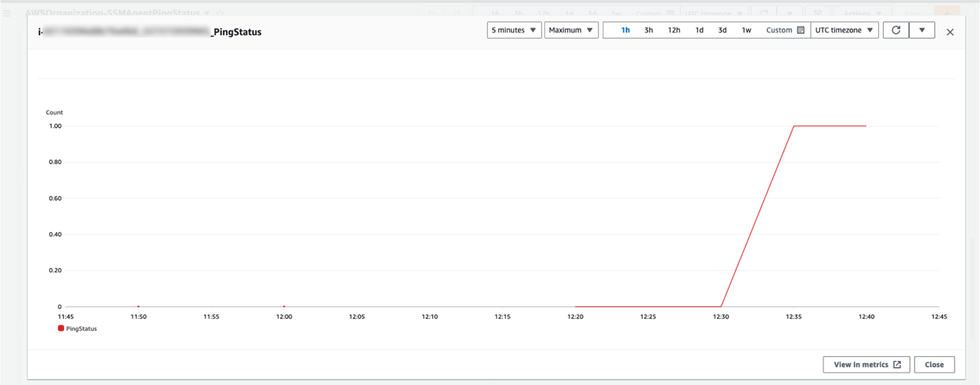The height and width of the screenshot is (385, 980).
Task: Open the Maximum statistic dropdown
Action: click(x=571, y=30)
